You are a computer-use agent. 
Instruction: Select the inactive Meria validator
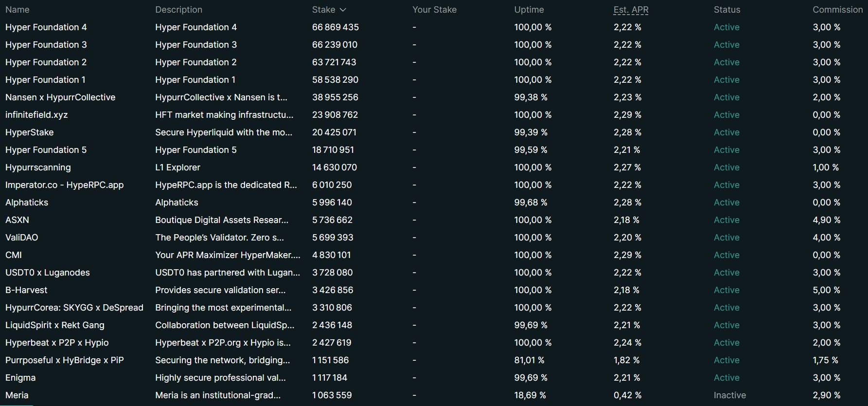[x=16, y=395]
